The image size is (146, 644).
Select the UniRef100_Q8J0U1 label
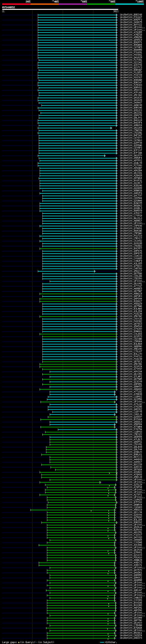131,173
